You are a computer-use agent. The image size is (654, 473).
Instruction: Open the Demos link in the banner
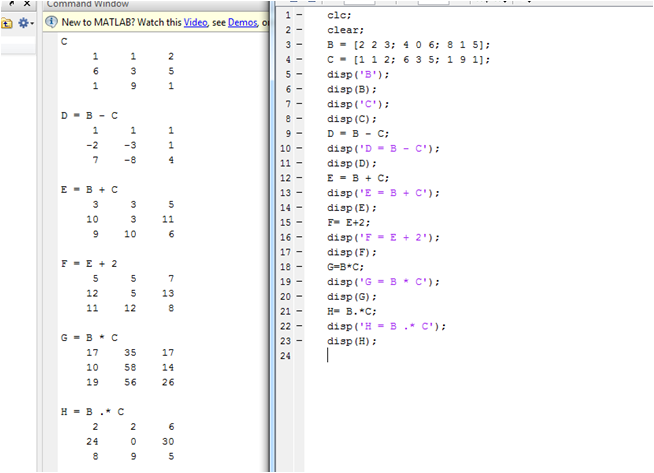(242, 22)
